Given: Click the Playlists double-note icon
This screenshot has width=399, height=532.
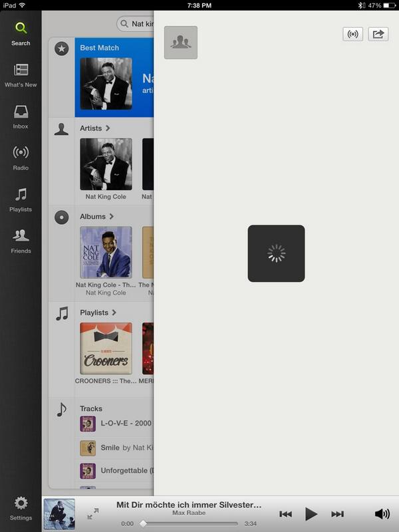Looking at the screenshot, I should (62, 314).
